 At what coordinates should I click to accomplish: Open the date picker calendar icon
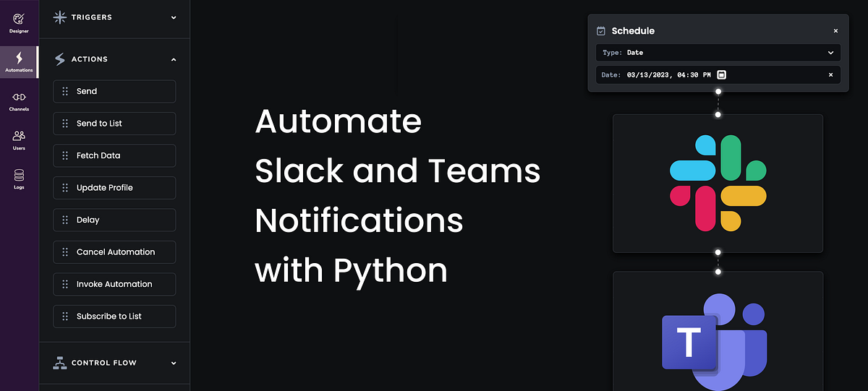[x=721, y=74]
